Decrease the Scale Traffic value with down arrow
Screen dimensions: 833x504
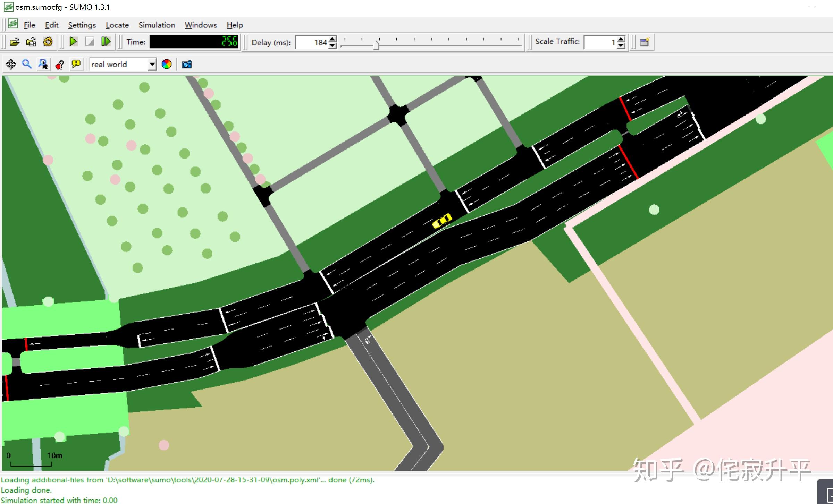click(x=621, y=45)
